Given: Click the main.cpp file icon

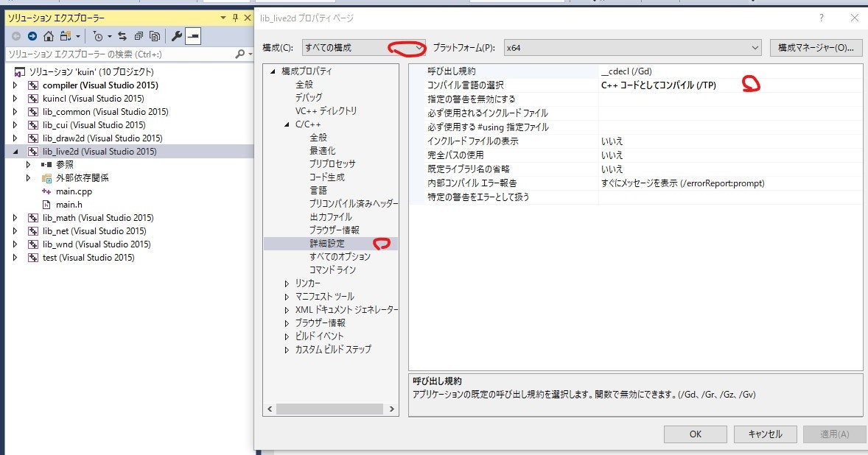Looking at the screenshot, I should (x=46, y=191).
